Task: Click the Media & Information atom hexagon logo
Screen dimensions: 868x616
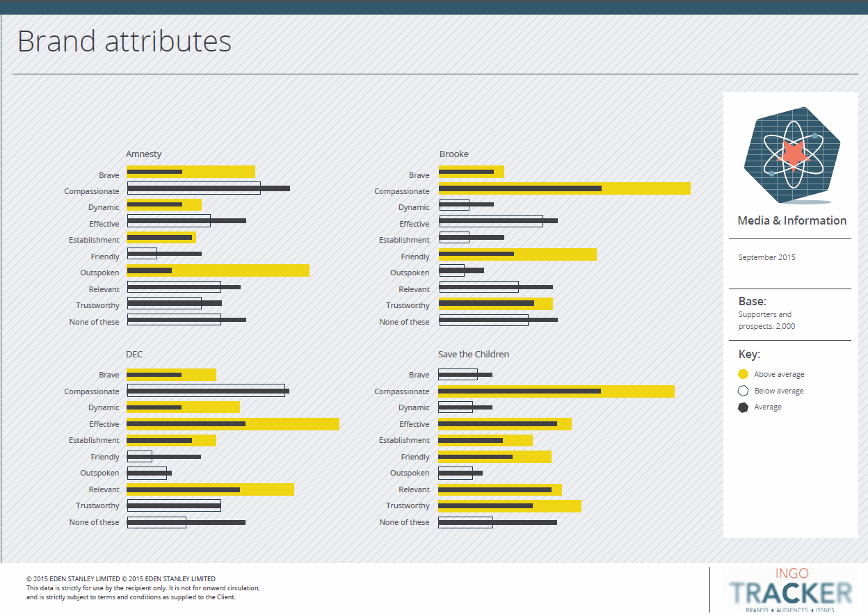Action: (791, 155)
